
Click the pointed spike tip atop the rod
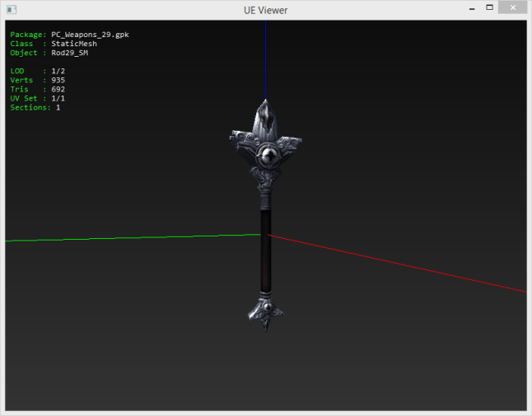(265, 109)
